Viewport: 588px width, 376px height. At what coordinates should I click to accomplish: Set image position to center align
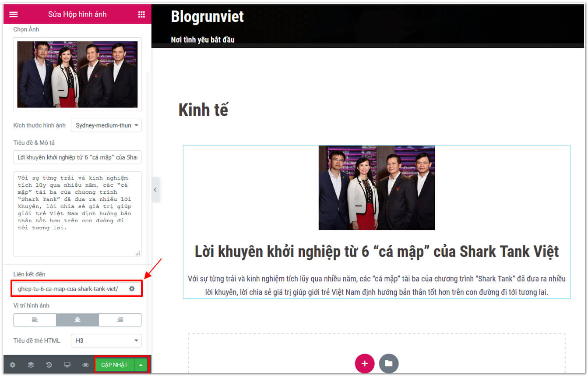(77, 320)
